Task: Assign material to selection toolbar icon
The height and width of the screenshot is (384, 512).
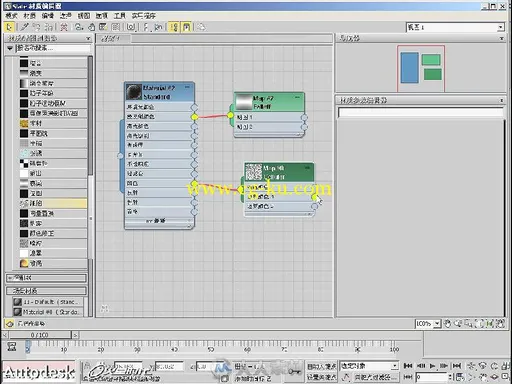Action: point(49,27)
